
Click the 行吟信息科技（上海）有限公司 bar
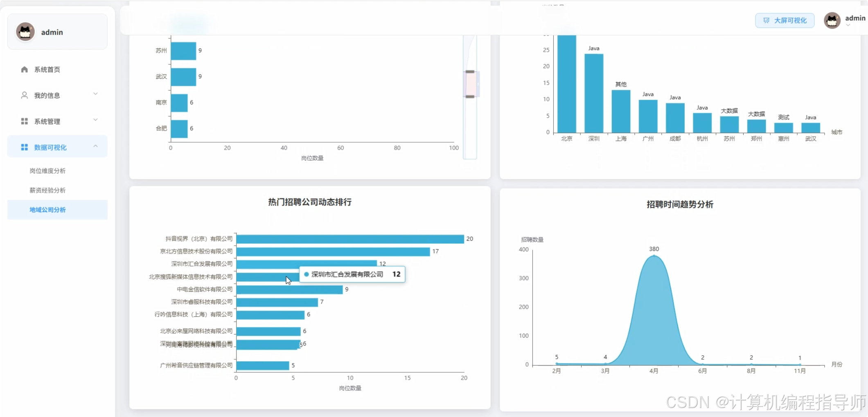point(271,315)
